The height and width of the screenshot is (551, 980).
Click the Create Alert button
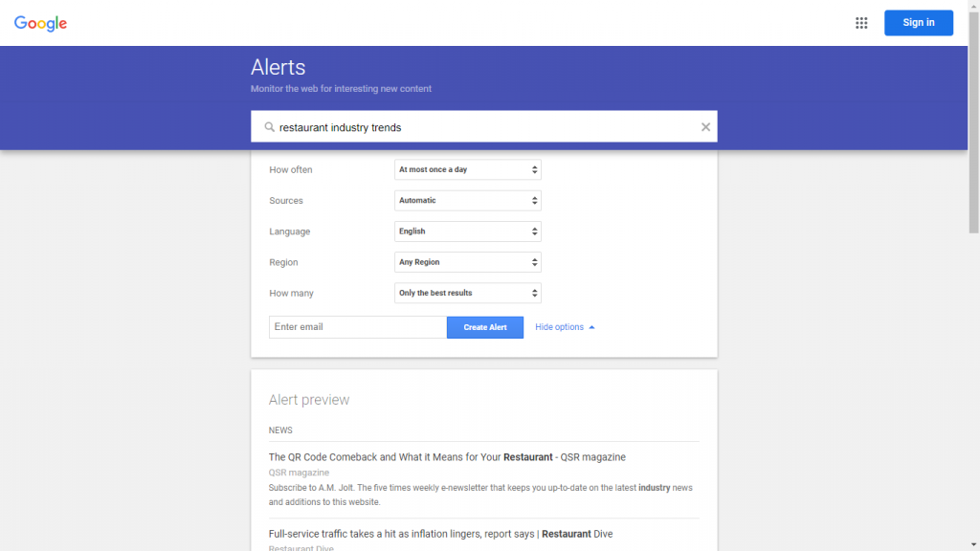tap(485, 327)
